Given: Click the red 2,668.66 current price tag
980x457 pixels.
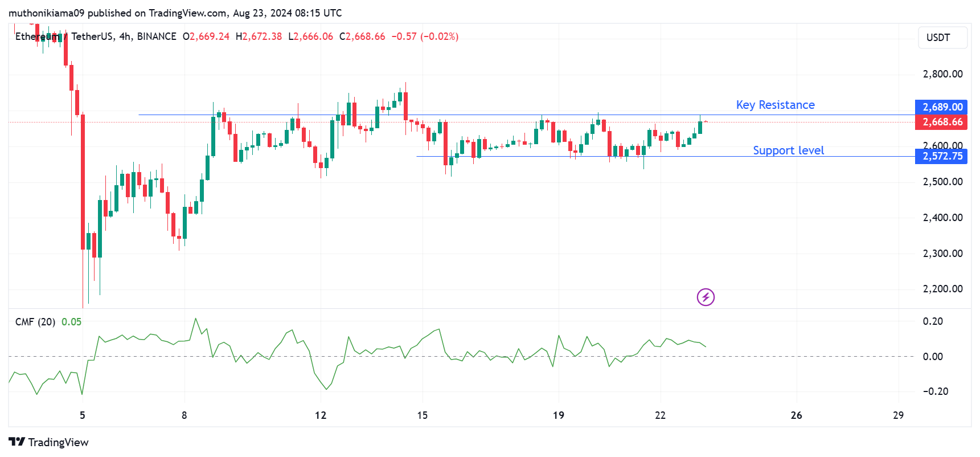Looking at the screenshot, I should click(x=942, y=122).
